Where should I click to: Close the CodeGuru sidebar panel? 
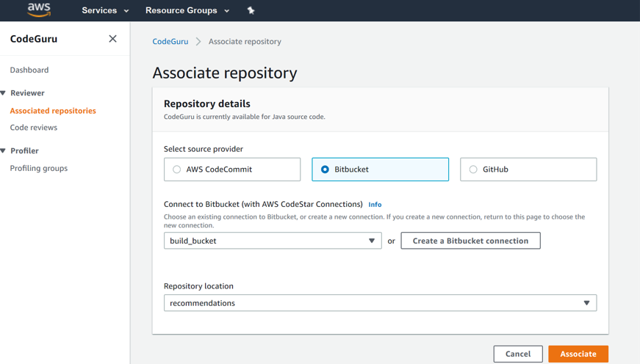click(112, 39)
